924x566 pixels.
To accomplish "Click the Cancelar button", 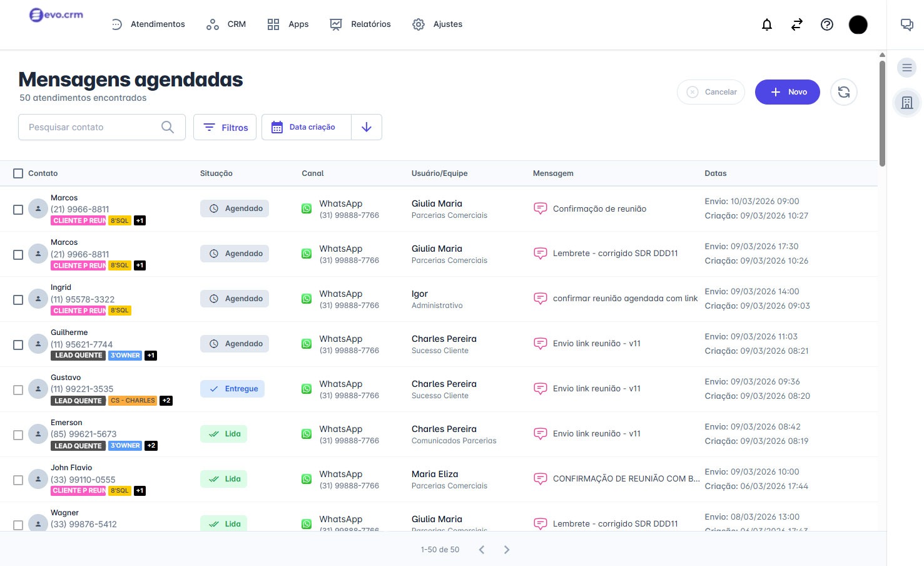I will point(711,92).
